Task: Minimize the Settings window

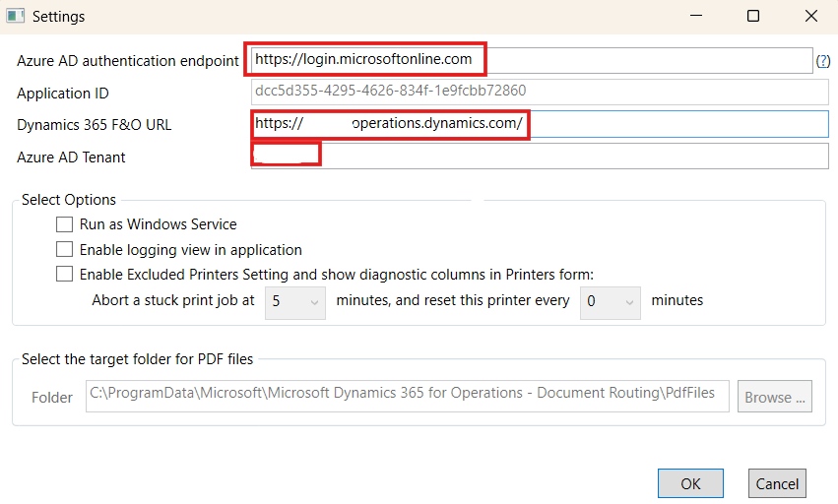Action: click(696, 16)
